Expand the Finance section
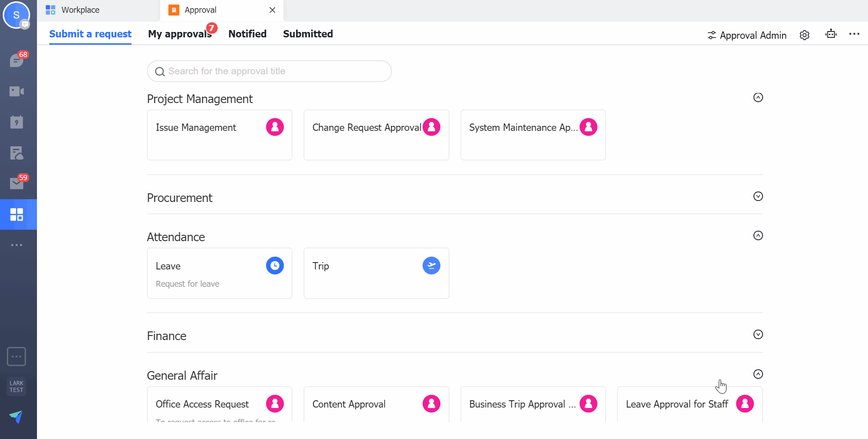This screenshot has width=868, height=439. pyautogui.click(x=758, y=335)
